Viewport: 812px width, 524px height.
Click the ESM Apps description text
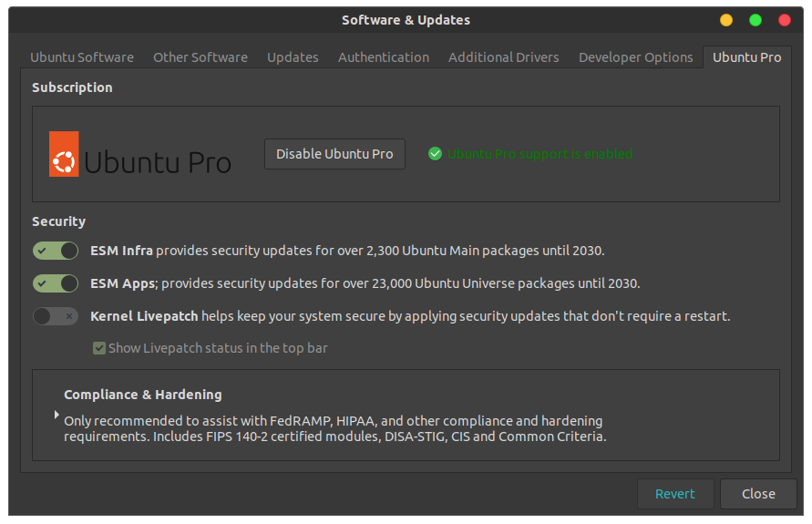(365, 283)
